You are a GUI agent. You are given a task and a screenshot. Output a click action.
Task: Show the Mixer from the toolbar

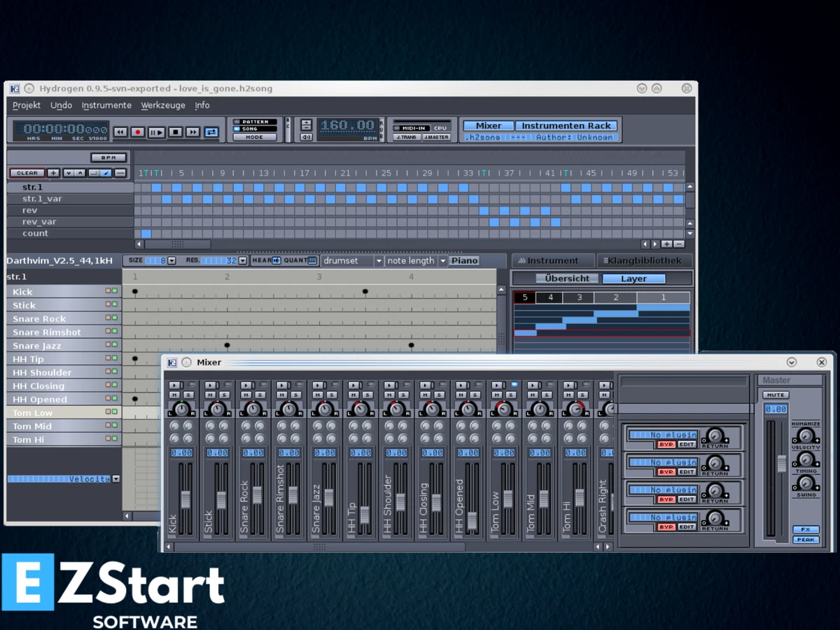(489, 126)
